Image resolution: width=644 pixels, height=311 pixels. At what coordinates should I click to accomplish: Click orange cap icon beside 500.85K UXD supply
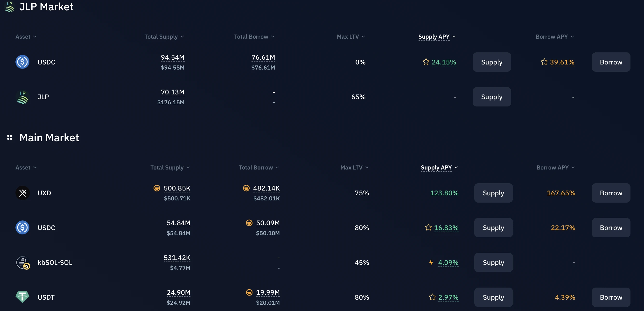pyautogui.click(x=157, y=188)
